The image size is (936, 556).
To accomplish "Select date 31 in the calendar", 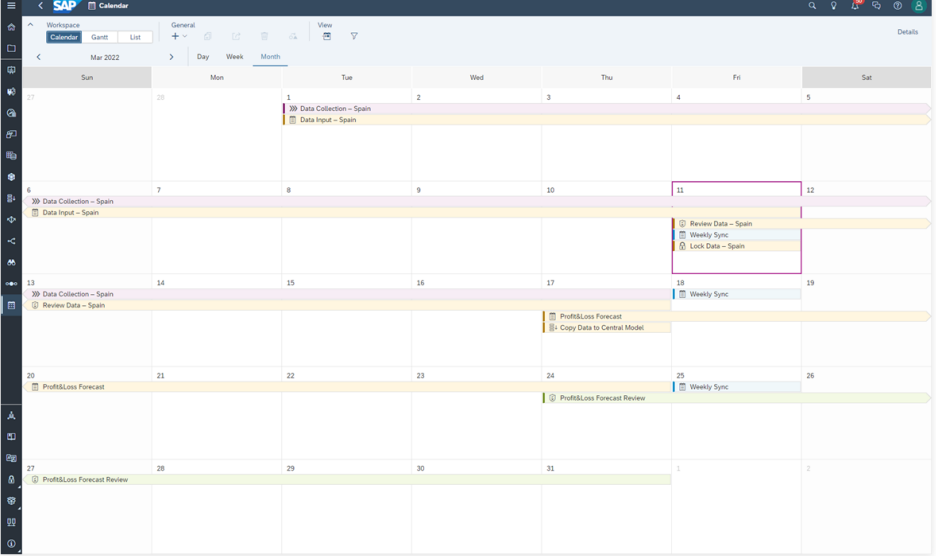I will point(550,468).
